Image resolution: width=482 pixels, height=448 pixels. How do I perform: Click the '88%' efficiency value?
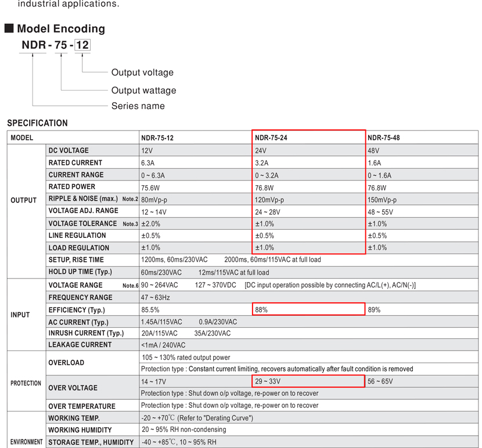(x=261, y=310)
